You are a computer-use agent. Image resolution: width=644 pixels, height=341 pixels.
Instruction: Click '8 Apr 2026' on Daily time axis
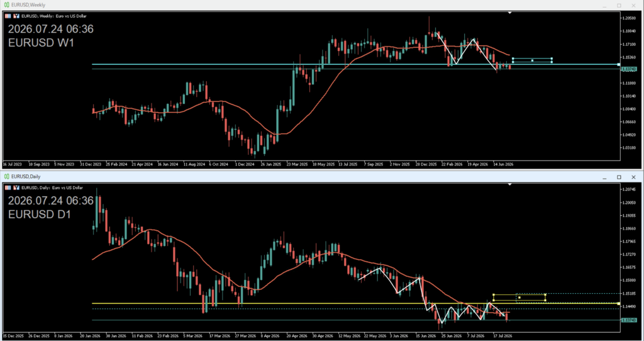coord(269,336)
